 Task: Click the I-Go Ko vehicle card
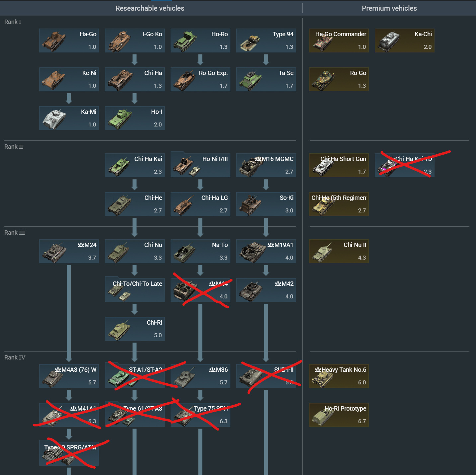pyautogui.click(x=135, y=40)
